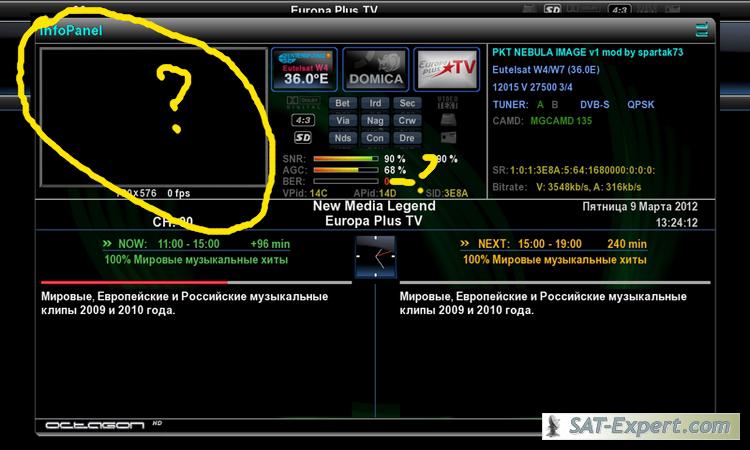Click the NEXT event progress bar
This screenshot has height=450, width=750.
click(x=555, y=282)
